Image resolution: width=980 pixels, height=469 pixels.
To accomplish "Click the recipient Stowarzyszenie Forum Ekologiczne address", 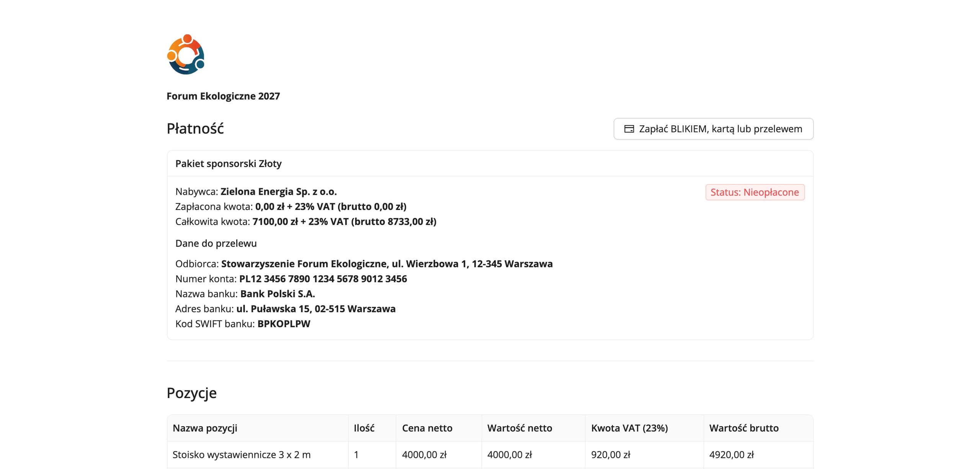I will (x=387, y=264).
